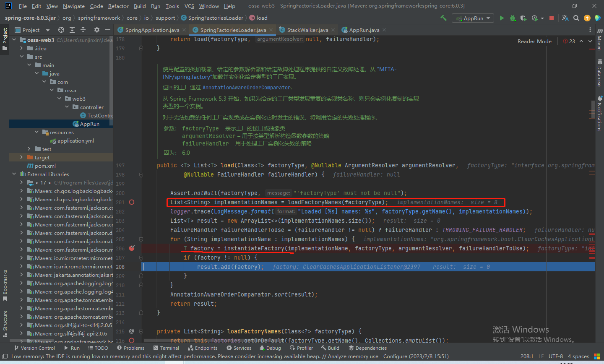Open Search Everywhere magnifier icon
Viewport: 604px width, 364px height.
[576, 18]
